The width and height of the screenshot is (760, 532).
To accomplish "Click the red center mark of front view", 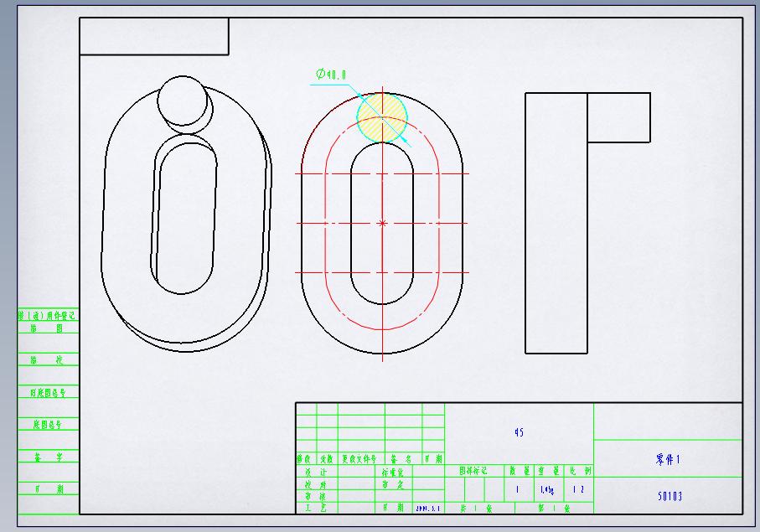I will click(382, 224).
